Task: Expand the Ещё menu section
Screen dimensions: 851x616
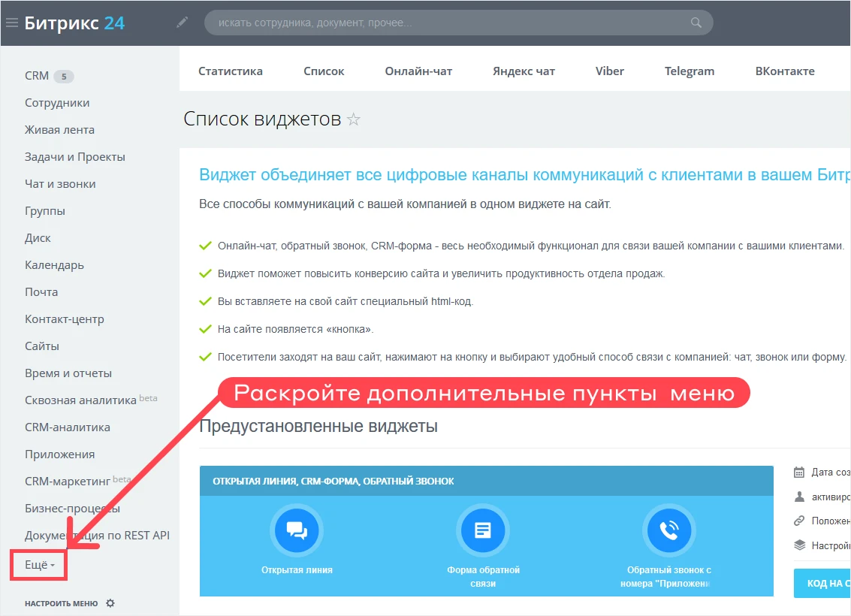Action: pyautogui.click(x=39, y=565)
